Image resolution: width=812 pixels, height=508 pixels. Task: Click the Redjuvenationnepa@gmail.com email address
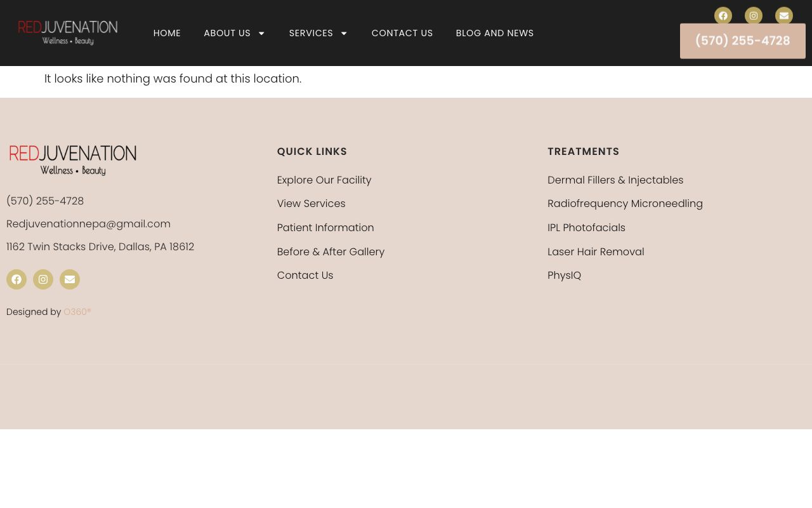click(x=88, y=224)
